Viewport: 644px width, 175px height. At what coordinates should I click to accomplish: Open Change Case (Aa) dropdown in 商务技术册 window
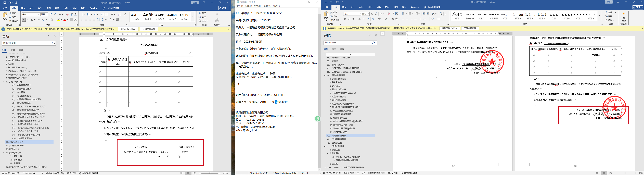tap(60, 15)
